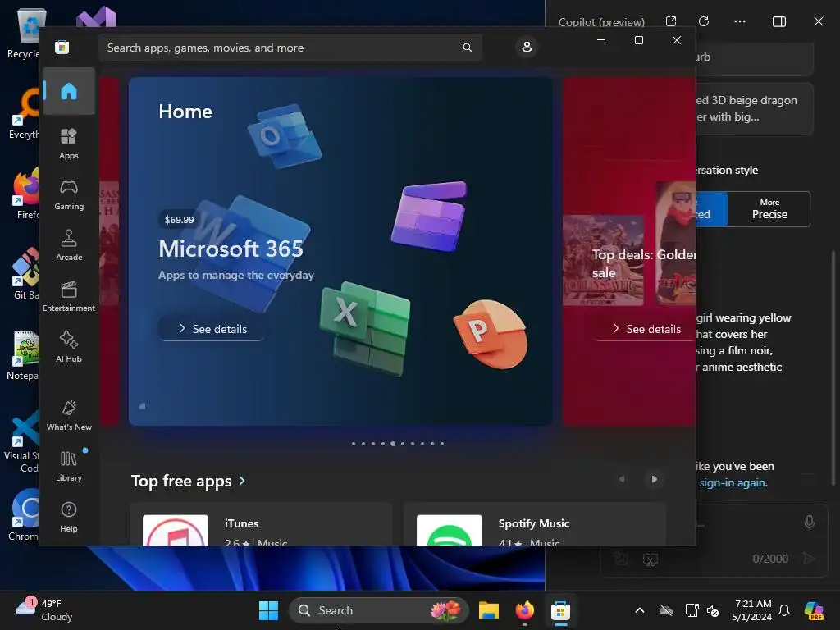Open Firefox from the taskbar
The width and height of the screenshot is (840, 630).
pyautogui.click(x=524, y=610)
